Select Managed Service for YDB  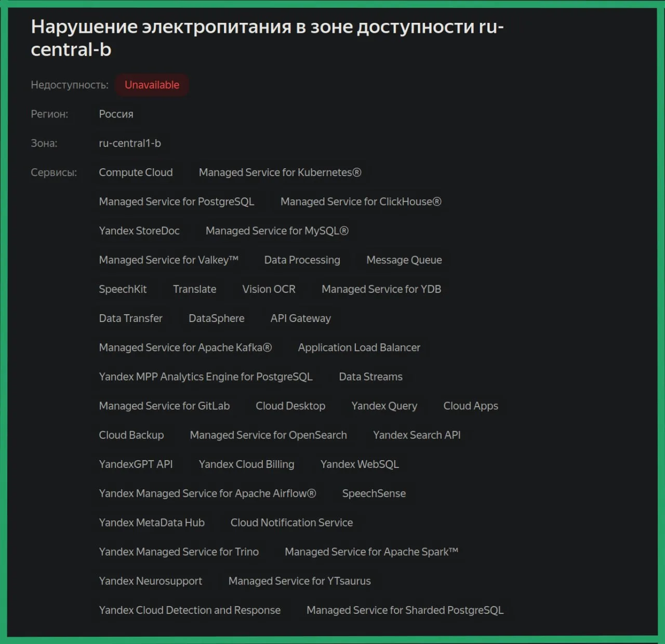pyautogui.click(x=381, y=289)
